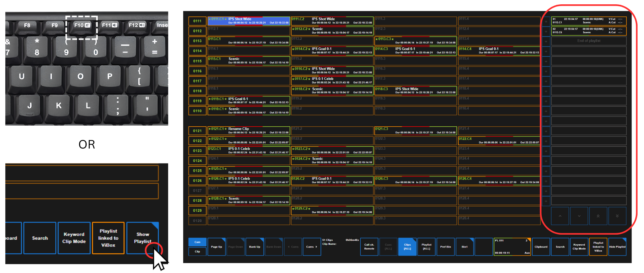The width and height of the screenshot is (644, 273).
Task: Open the Bin1 tab
Action: click(464, 247)
